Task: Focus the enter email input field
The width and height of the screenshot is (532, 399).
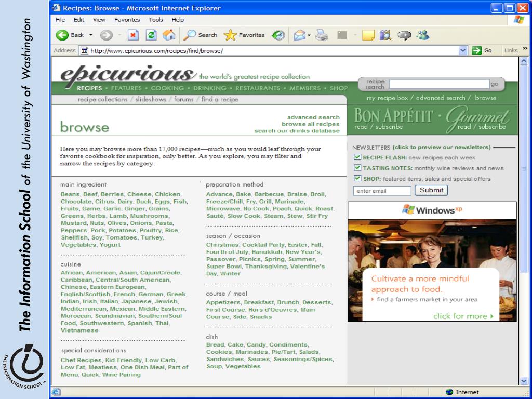Action: click(382, 191)
